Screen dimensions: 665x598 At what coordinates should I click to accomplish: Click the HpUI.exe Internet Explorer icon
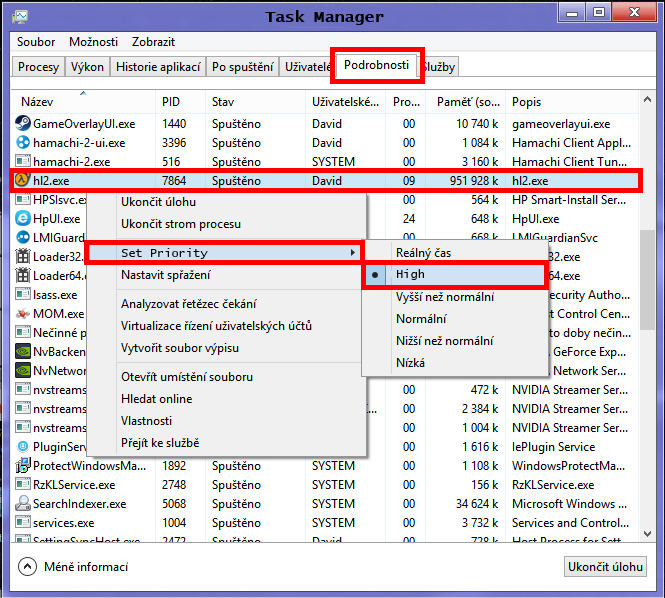coord(22,218)
